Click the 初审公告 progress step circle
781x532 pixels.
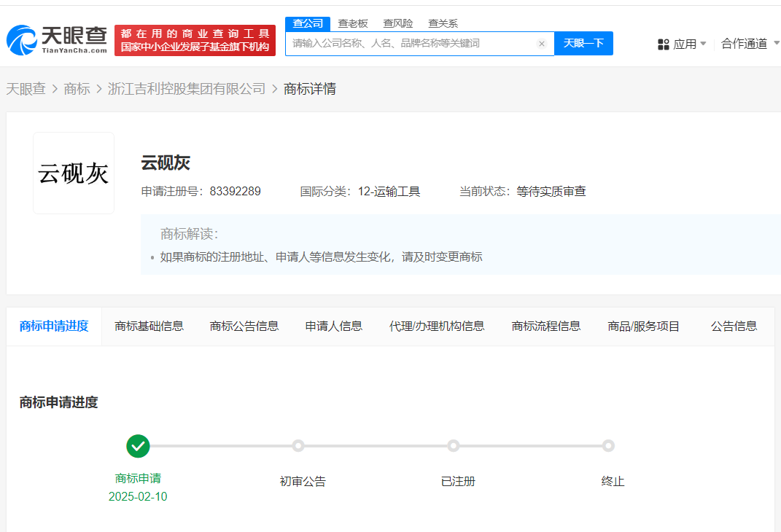[298, 446]
